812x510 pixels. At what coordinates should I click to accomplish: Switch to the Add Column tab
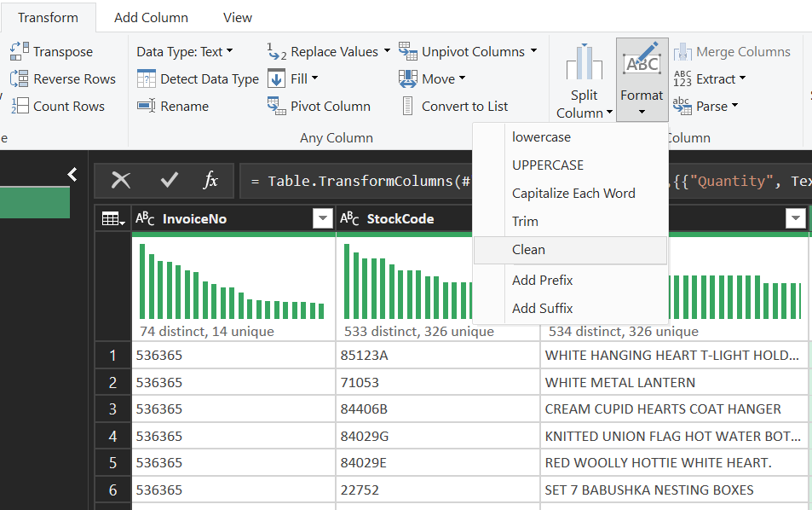coord(151,17)
